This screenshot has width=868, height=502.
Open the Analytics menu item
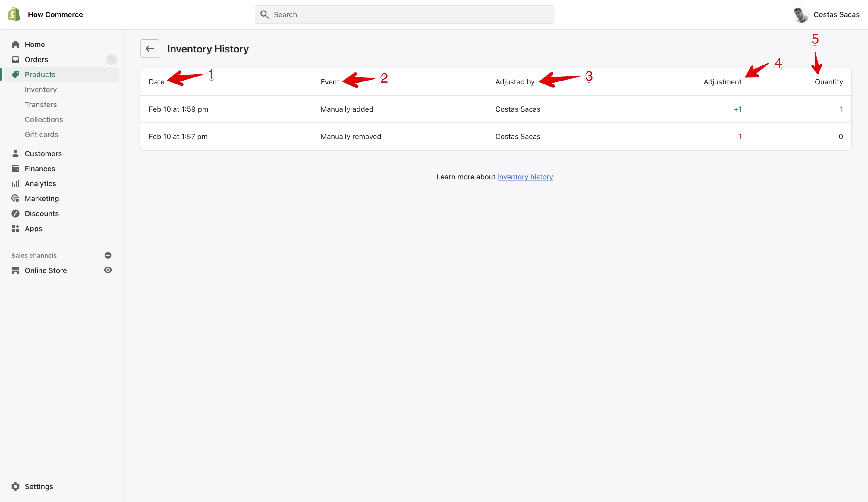coord(40,184)
